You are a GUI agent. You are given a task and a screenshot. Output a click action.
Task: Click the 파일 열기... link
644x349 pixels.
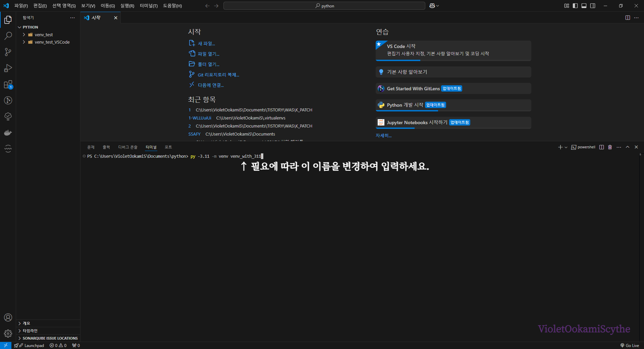pos(204,54)
